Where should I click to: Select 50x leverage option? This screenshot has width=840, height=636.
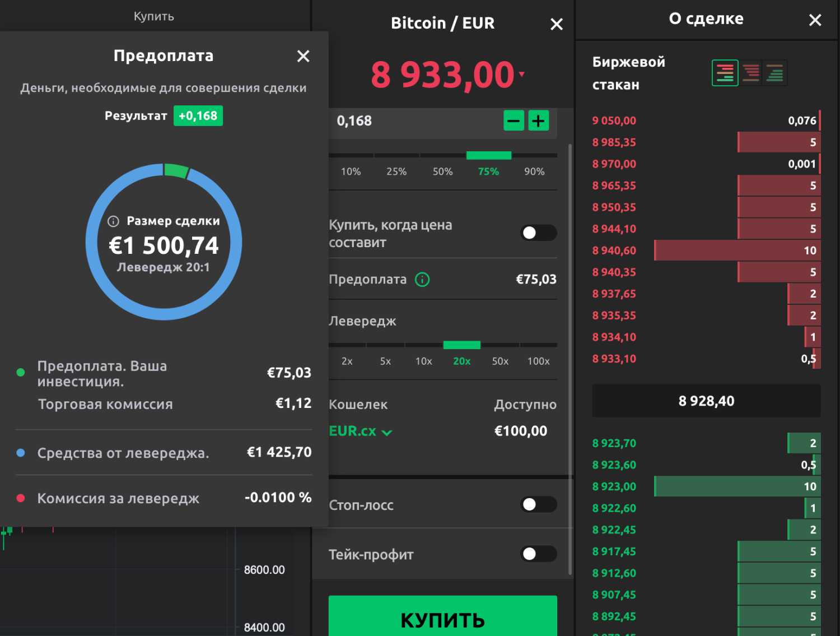tap(500, 361)
